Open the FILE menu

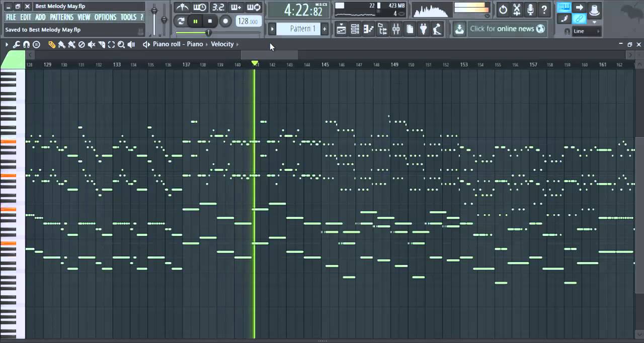[11, 17]
